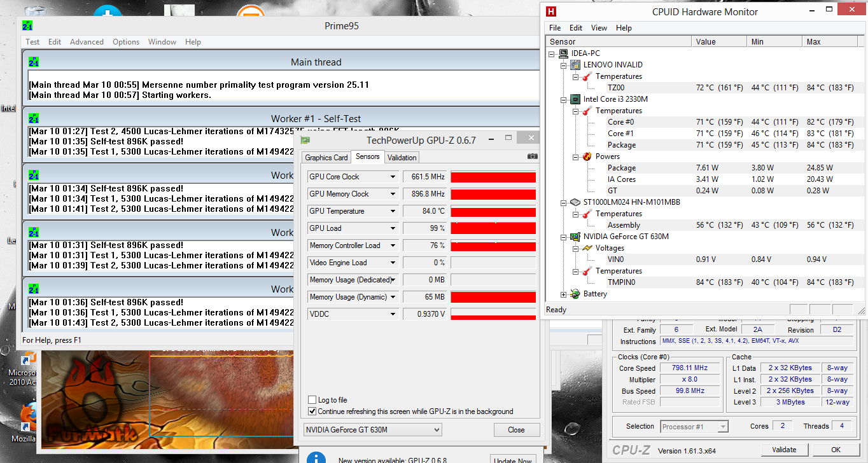Screen dimensions: 868x463
Task: Open the GPU Load sensor dropdown
Action: tap(393, 228)
